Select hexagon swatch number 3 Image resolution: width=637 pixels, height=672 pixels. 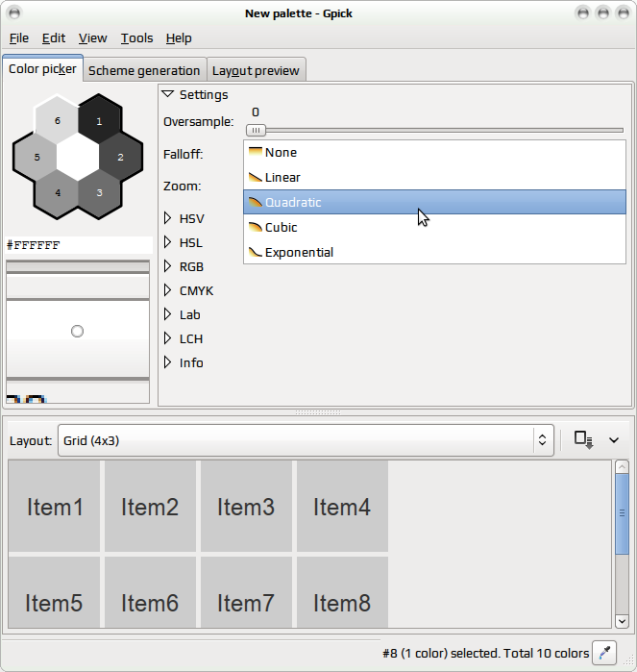(x=99, y=193)
